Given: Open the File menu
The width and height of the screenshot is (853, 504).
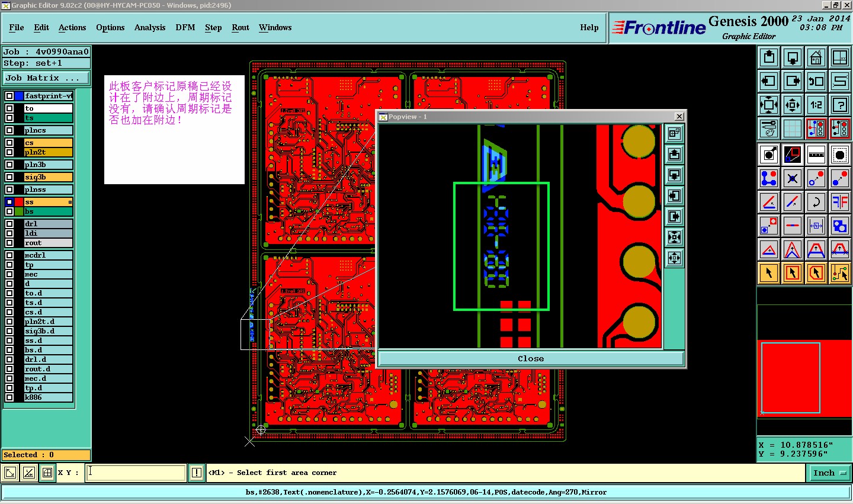Looking at the screenshot, I should point(17,27).
